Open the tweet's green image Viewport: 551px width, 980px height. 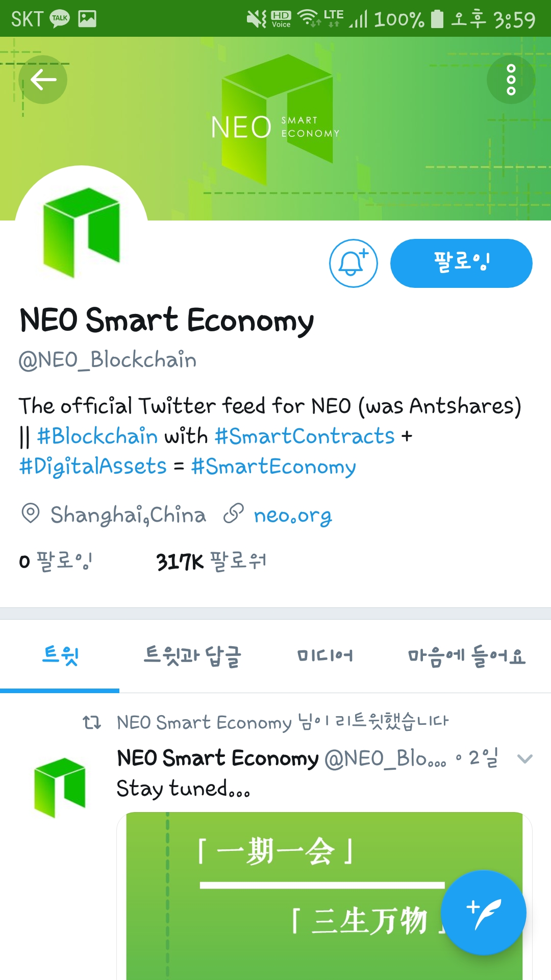(x=324, y=896)
